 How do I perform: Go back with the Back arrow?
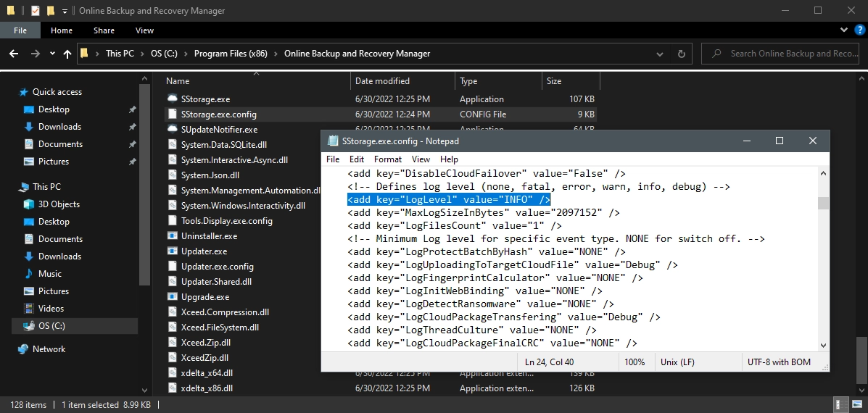click(x=15, y=54)
